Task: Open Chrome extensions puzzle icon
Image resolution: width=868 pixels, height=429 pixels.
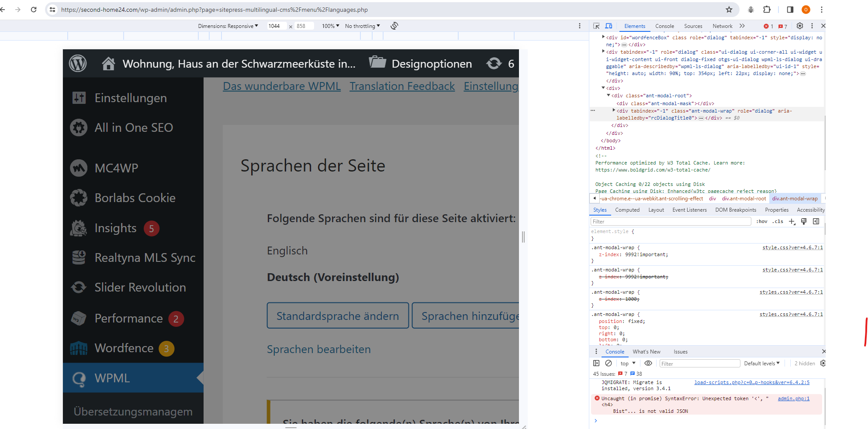Action: pos(767,10)
